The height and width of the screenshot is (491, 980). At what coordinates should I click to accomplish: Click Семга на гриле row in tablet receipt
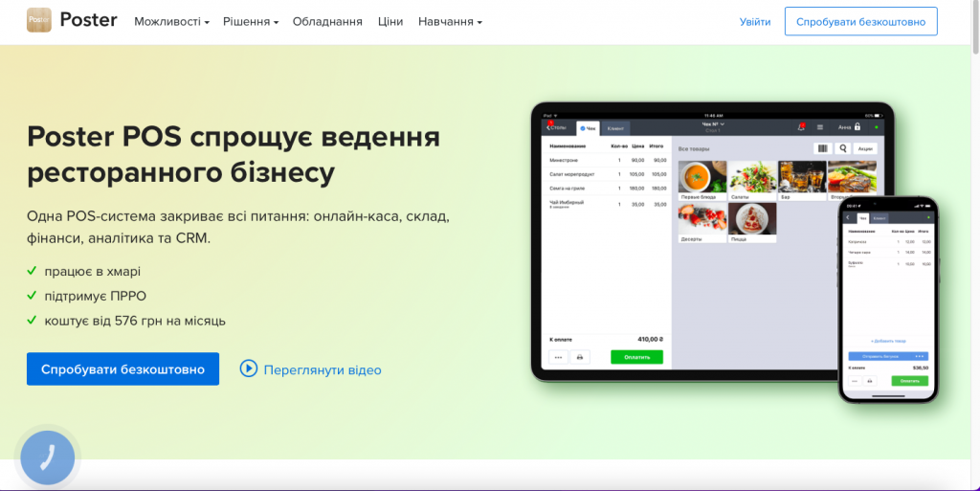tap(607, 188)
